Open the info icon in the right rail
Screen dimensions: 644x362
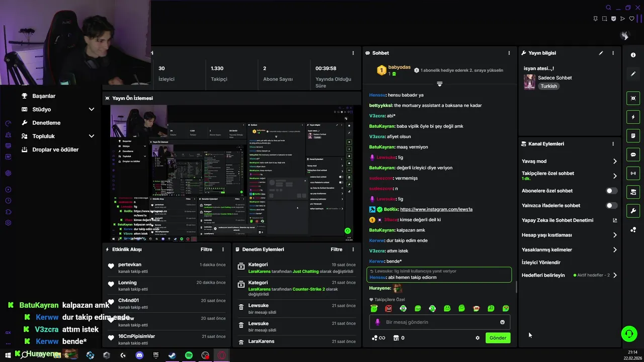click(633, 55)
